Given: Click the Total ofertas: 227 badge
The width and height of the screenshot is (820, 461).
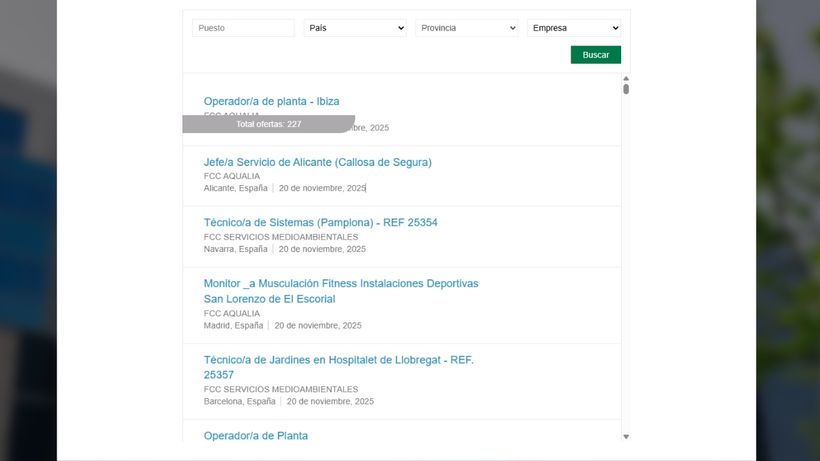Looking at the screenshot, I should [x=268, y=124].
